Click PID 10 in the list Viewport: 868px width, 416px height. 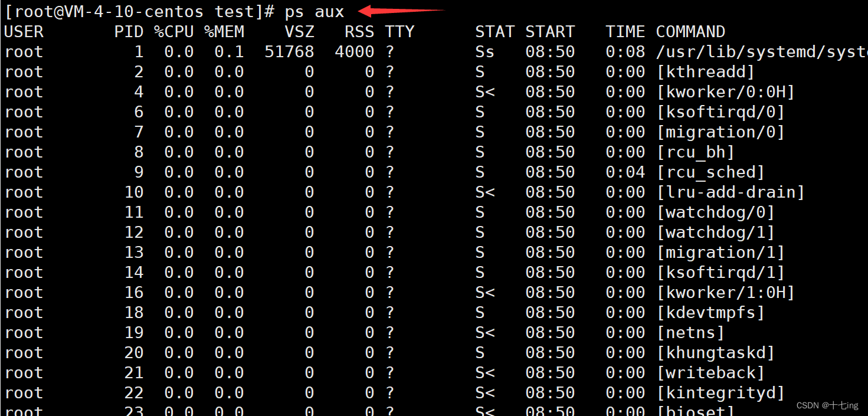point(134,192)
